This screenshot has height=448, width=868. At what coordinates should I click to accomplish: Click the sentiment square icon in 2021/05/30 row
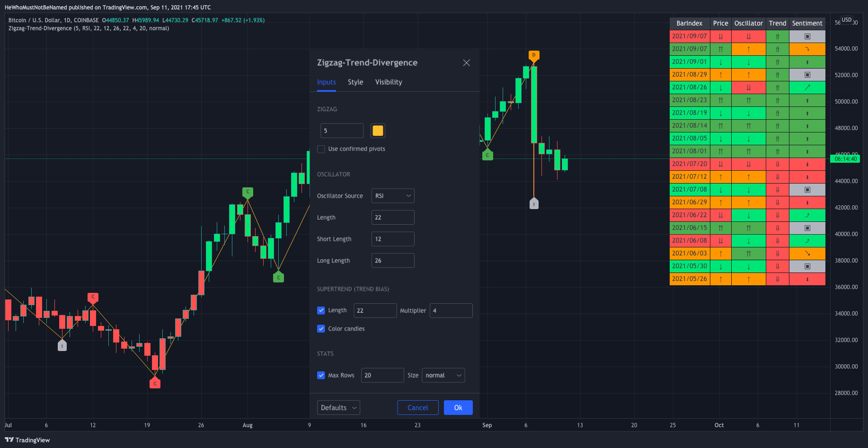807,266
